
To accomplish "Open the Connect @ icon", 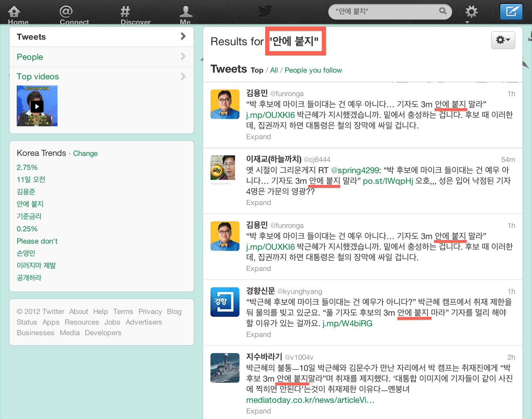I will coord(66,12).
